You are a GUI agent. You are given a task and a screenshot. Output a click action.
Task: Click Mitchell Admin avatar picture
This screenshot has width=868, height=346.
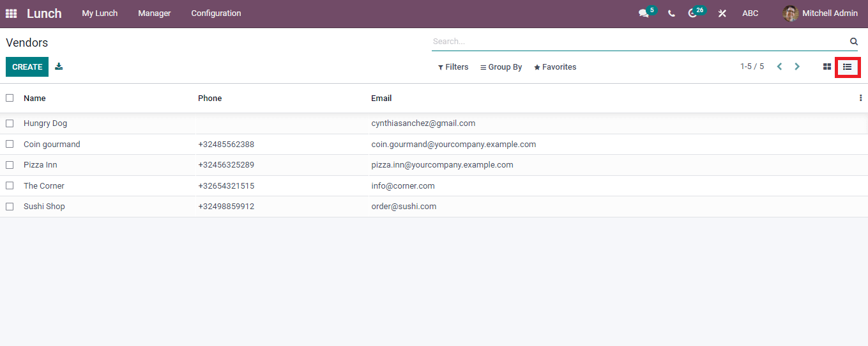(791, 13)
